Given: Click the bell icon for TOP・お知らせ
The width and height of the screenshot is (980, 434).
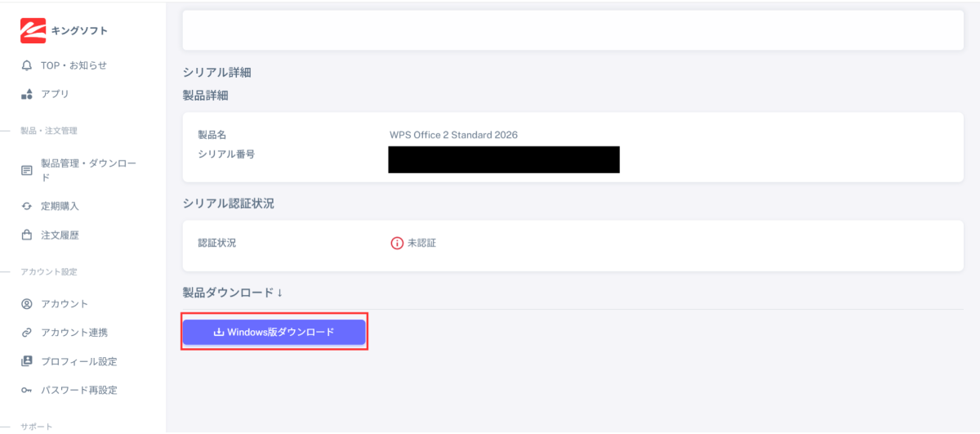Looking at the screenshot, I should 27,65.
